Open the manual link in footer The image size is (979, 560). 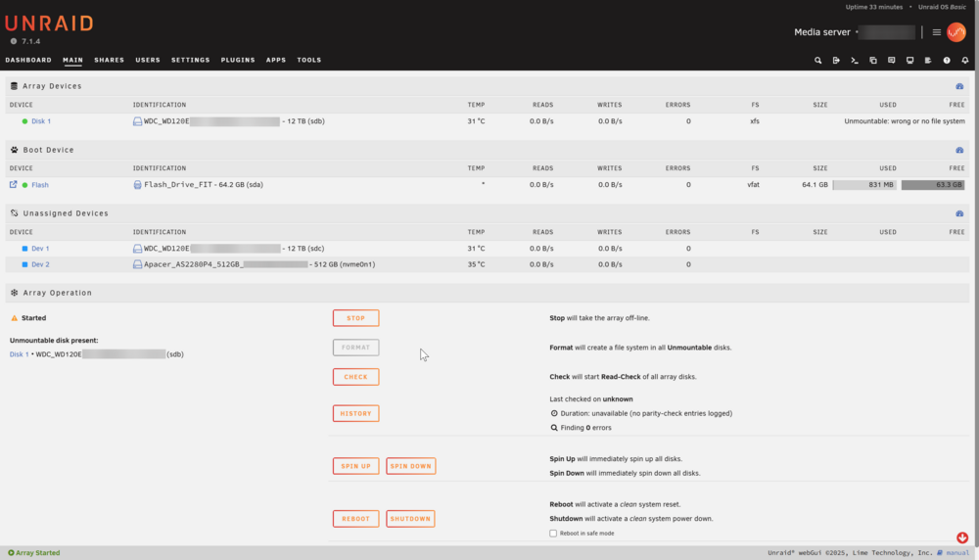point(957,552)
